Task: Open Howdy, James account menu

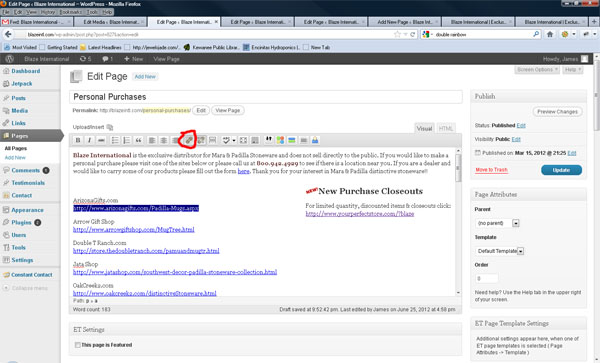Action: [x=565, y=59]
